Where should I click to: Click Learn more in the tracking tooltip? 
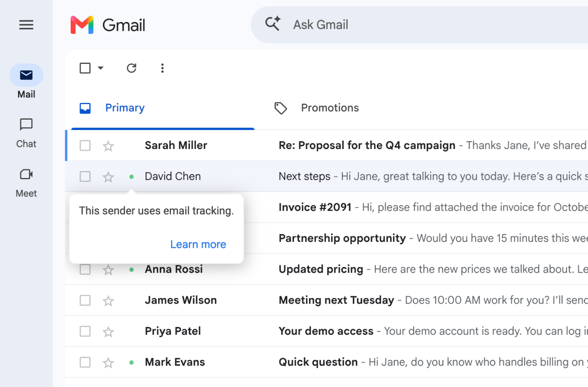198,244
